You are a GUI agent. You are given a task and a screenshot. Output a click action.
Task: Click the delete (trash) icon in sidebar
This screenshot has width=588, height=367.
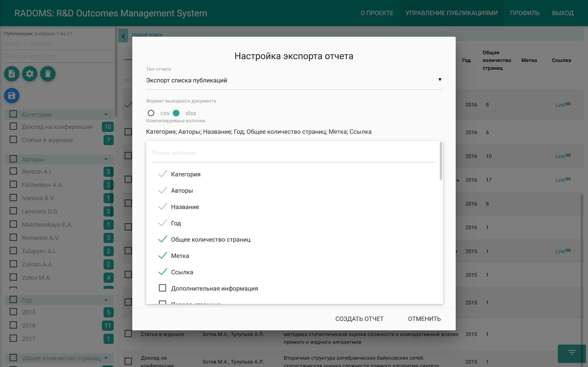48,74
